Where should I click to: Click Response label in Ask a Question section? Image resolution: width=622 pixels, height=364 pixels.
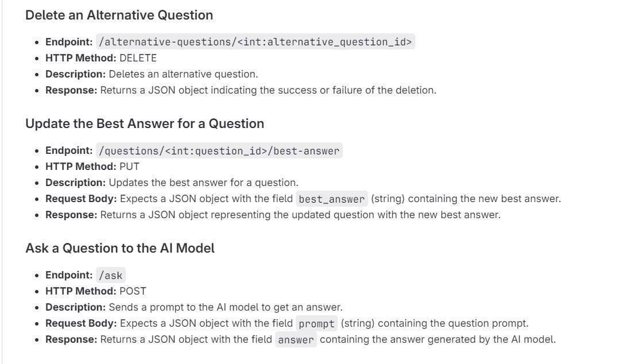click(x=71, y=339)
